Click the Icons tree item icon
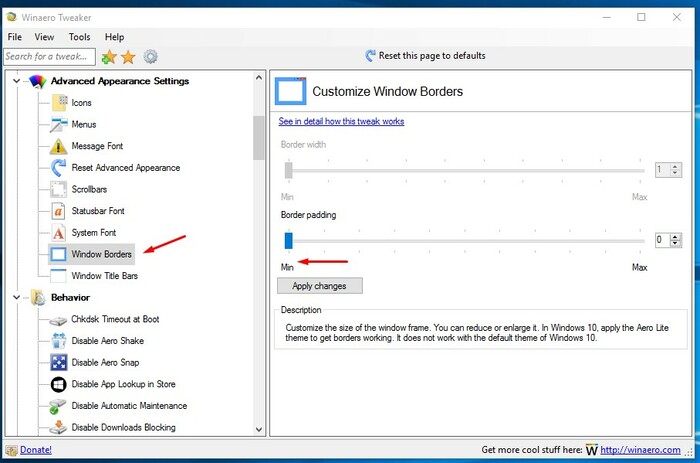The width and height of the screenshot is (700, 463). tap(59, 103)
